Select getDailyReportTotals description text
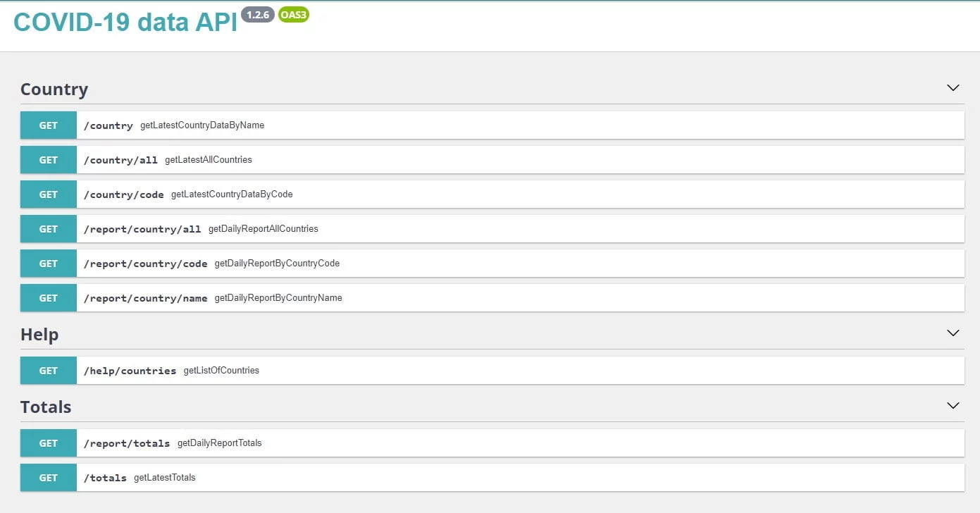Image resolution: width=980 pixels, height=513 pixels. [220, 443]
